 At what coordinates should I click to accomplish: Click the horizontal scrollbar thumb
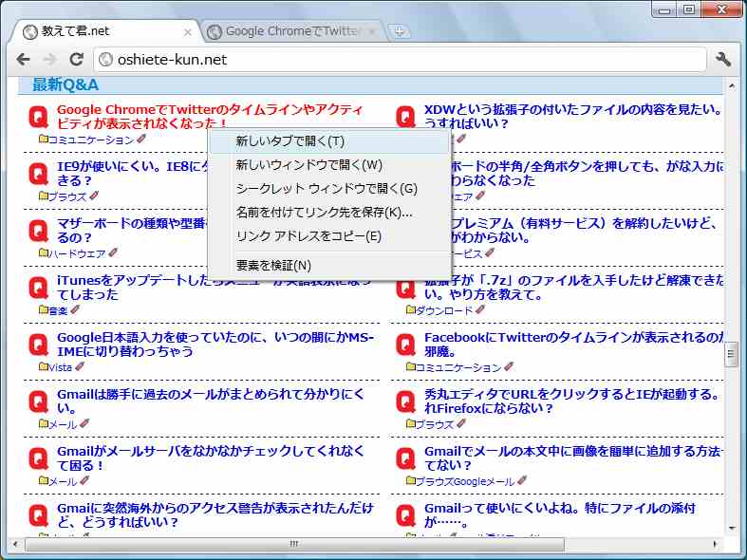(294, 544)
